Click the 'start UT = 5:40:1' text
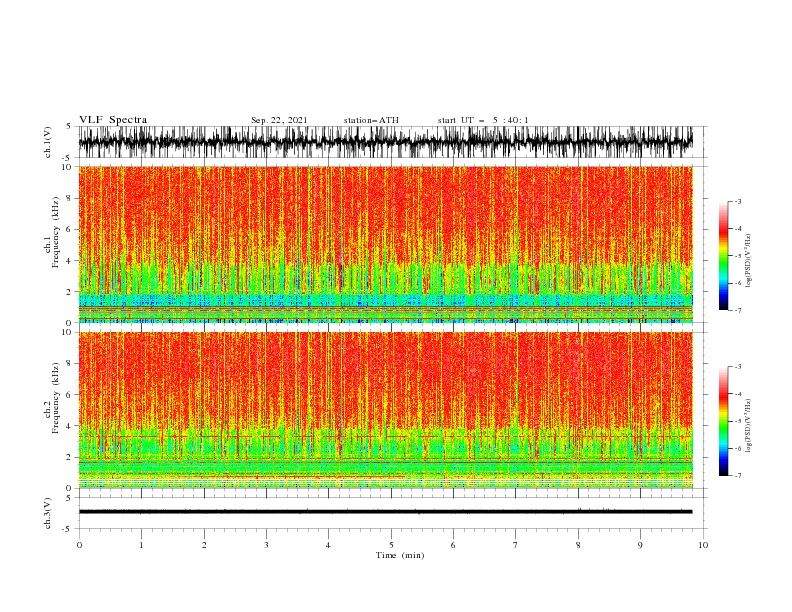 click(x=483, y=120)
